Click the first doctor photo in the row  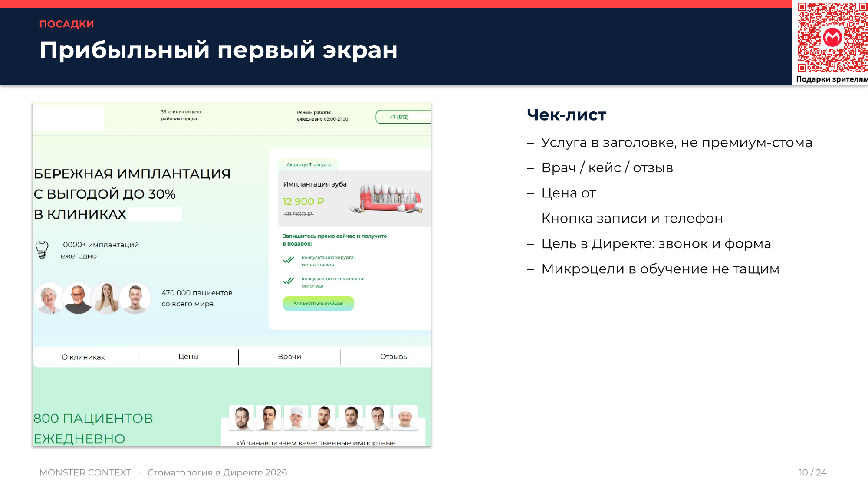click(x=242, y=418)
